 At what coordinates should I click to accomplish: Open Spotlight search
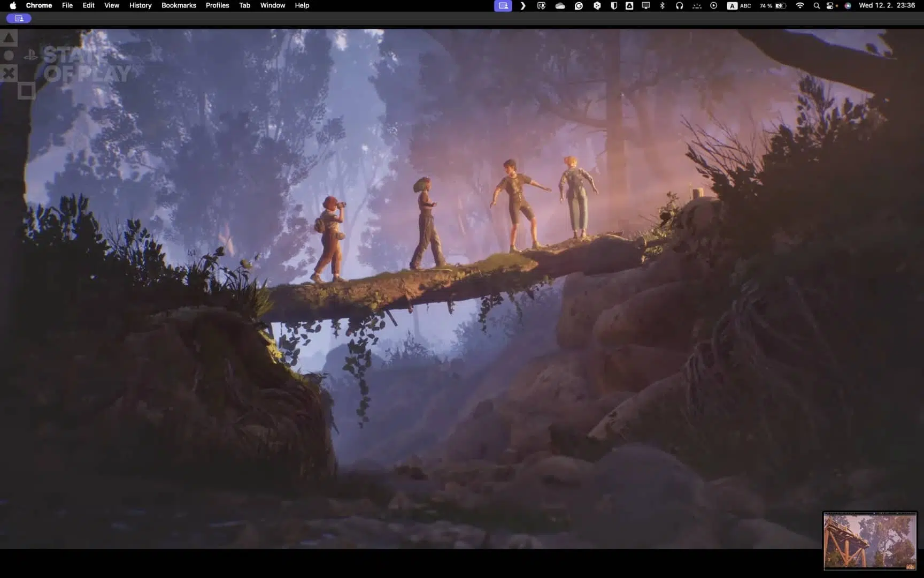pos(816,5)
